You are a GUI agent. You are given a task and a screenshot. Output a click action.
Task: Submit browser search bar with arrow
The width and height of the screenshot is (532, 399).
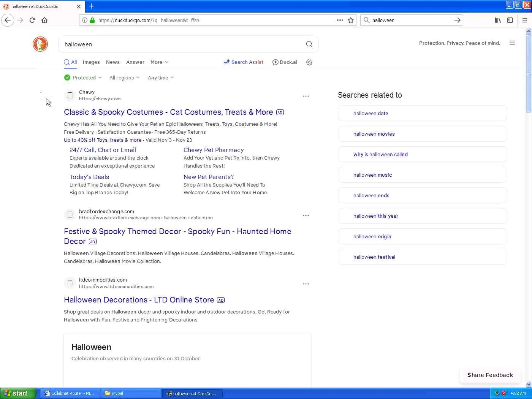click(x=458, y=20)
